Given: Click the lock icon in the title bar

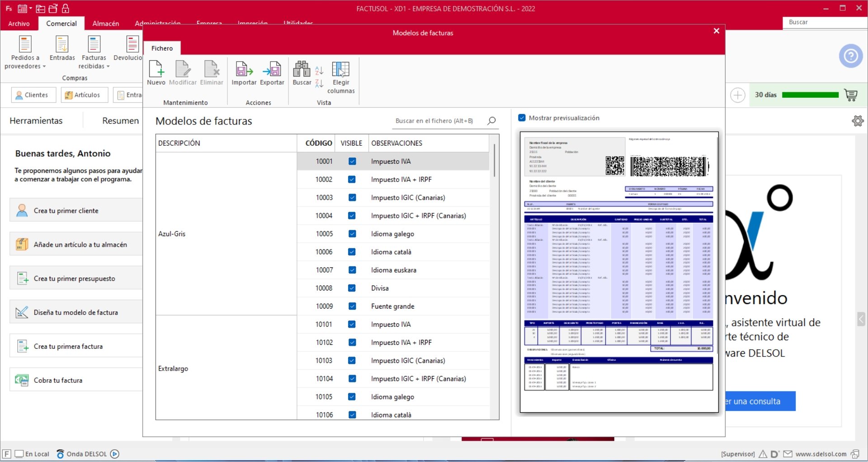Looking at the screenshot, I should pyautogui.click(x=66, y=8).
